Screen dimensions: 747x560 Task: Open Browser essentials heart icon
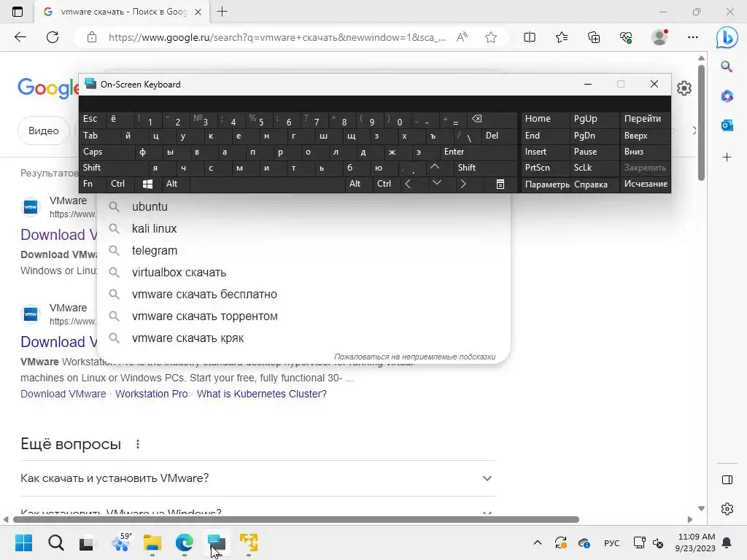pyautogui.click(x=626, y=37)
